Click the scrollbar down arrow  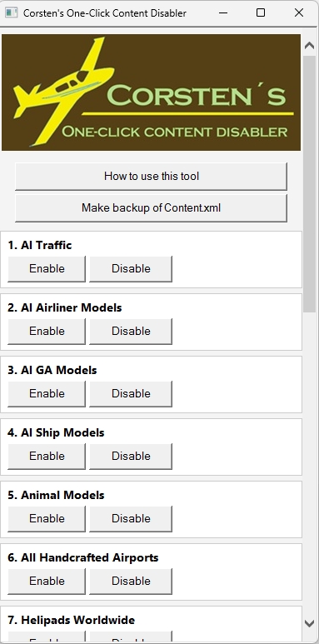coord(310,624)
